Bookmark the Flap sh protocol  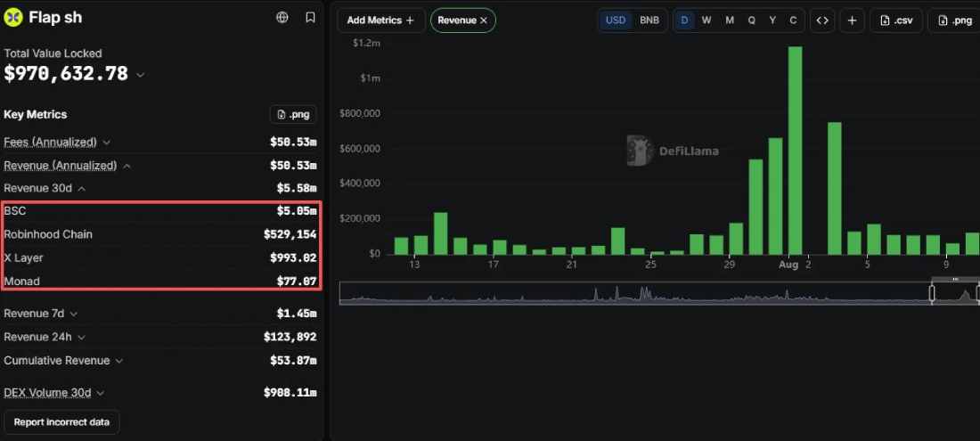[x=310, y=18]
